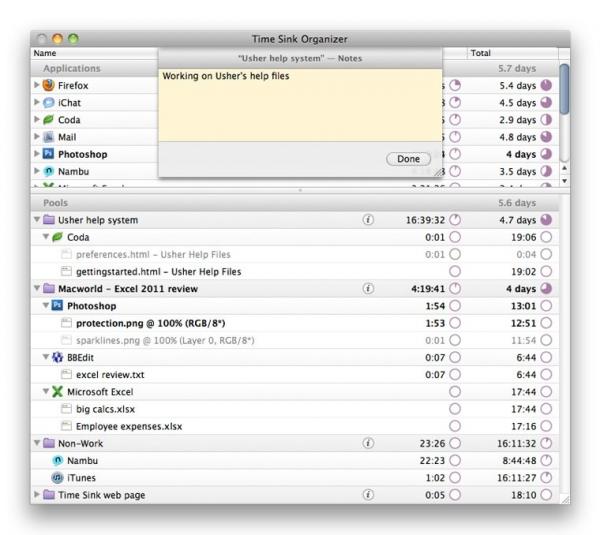Image resolution: width=600 pixels, height=535 pixels.
Task: Click the document icon for protection.png
Action: pyautogui.click(x=66, y=323)
